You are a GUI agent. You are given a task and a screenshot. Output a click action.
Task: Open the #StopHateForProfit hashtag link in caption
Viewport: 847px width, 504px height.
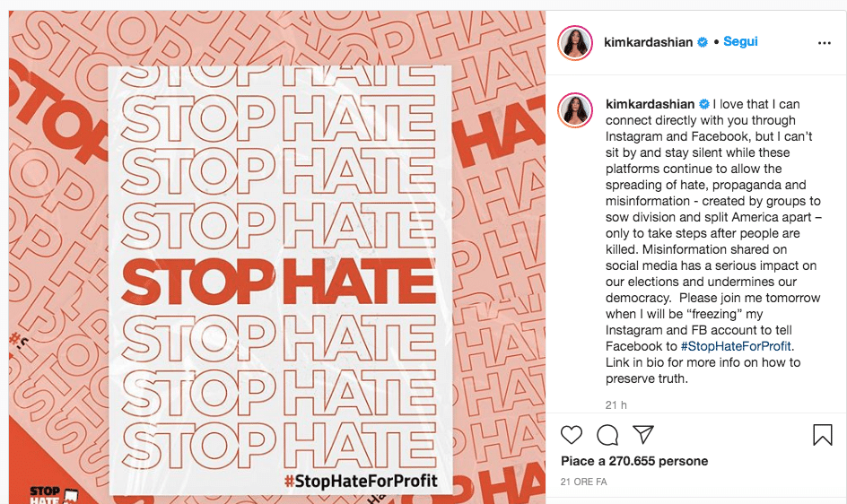pyautogui.click(x=737, y=346)
